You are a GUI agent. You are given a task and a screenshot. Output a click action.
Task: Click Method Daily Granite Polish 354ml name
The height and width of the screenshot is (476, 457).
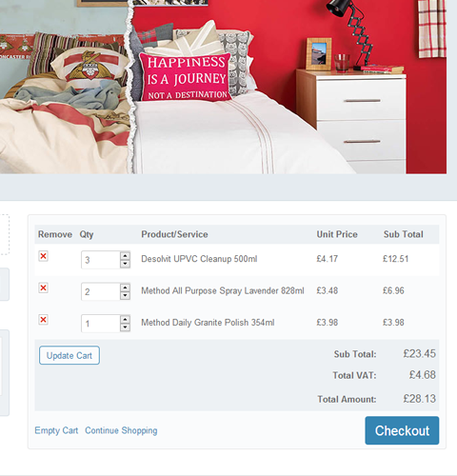pyautogui.click(x=208, y=323)
